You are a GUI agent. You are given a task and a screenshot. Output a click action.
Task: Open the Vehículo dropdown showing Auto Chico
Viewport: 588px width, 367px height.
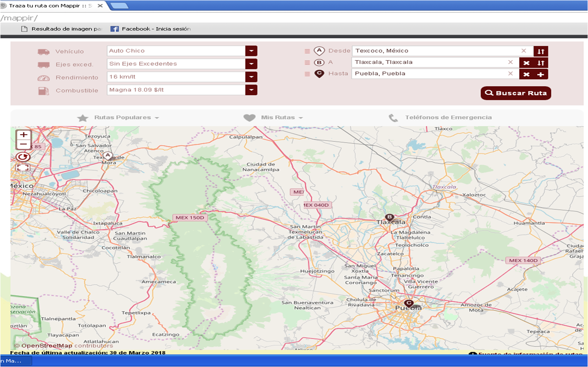(x=252, y=50)
